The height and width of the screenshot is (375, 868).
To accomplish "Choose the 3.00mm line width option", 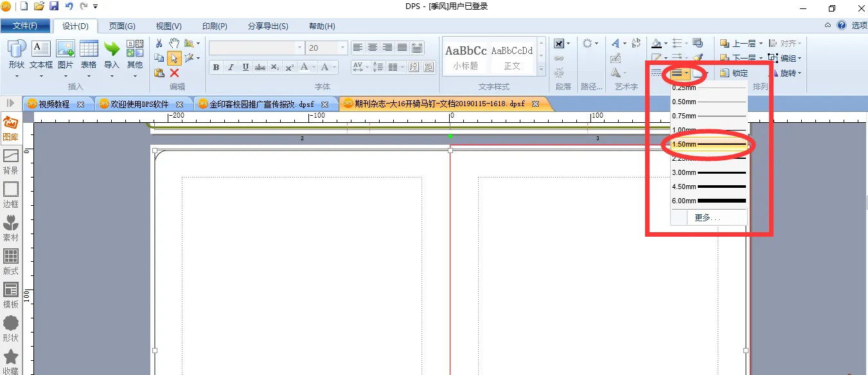I will (x=709, y=172).
